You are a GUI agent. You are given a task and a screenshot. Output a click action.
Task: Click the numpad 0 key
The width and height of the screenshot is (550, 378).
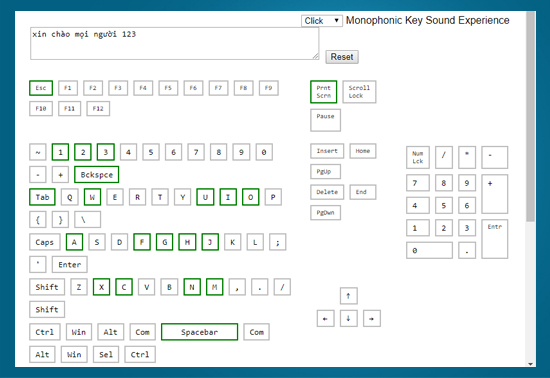(429, 250)
